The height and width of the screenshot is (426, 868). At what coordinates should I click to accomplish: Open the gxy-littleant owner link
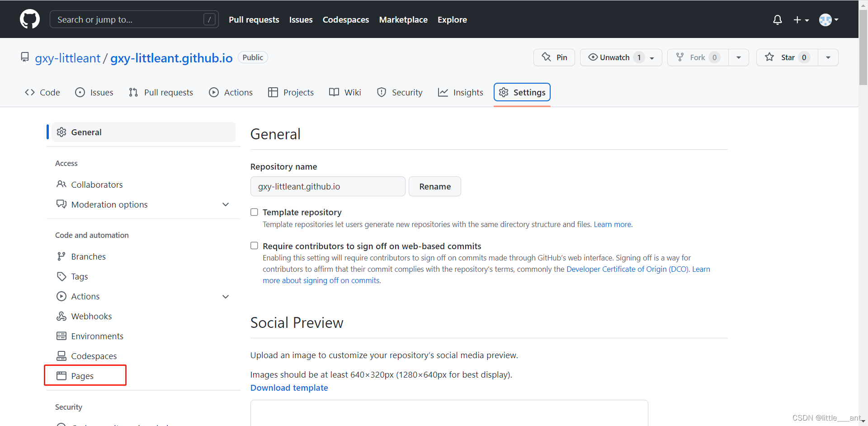[x=68, y=58]
